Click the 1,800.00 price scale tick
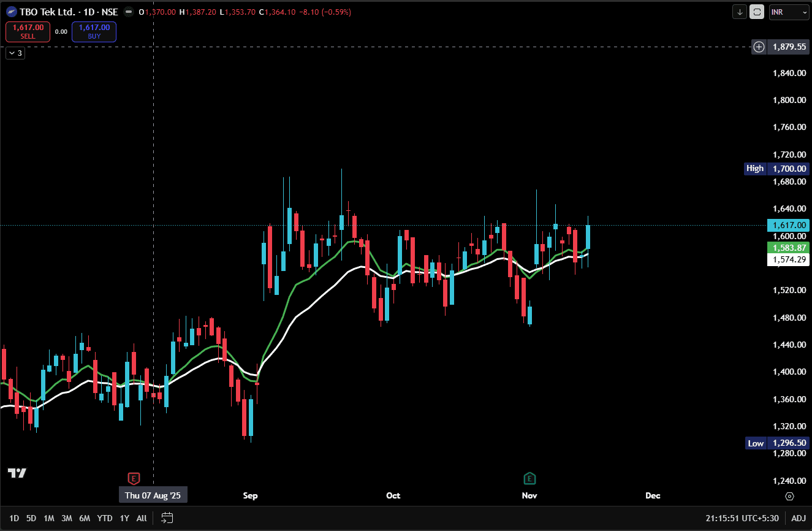 tap(789, 100)
